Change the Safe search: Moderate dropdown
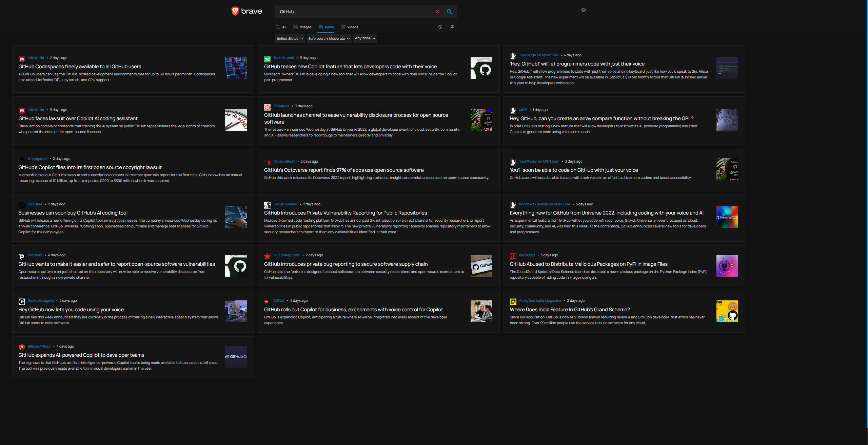Image resolution: width=868 pixels, height=445 pixels. pyautogui.click(x=329, y=38)
